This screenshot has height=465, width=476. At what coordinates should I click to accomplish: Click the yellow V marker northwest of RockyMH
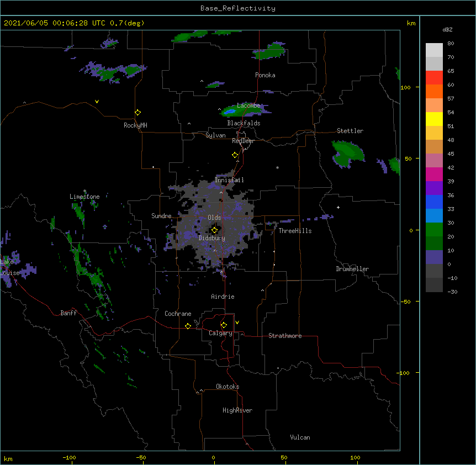pos(97,102)
